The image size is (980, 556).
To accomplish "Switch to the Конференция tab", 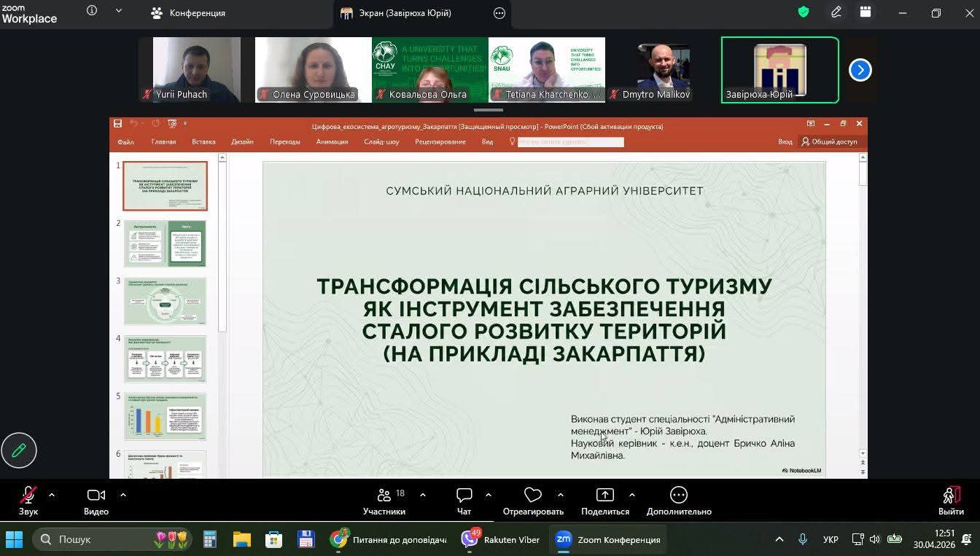I will [188, 13].
